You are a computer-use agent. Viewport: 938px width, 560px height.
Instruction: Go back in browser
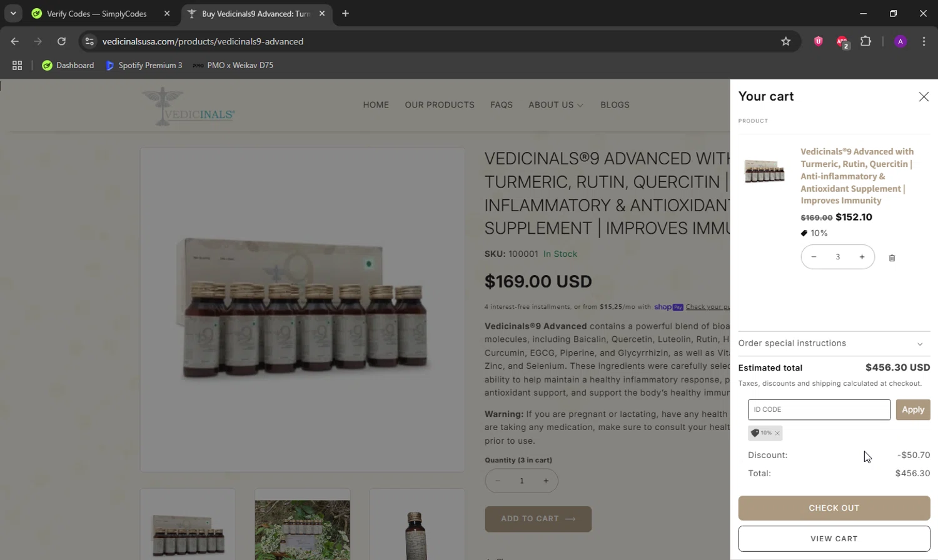tap(14, 41)
